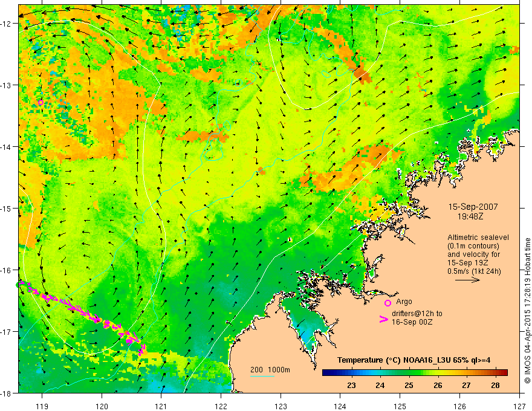Screen dimensions: 532x411
Task: Click the 26 tick on temperature scale
Action: coord(438,385)
